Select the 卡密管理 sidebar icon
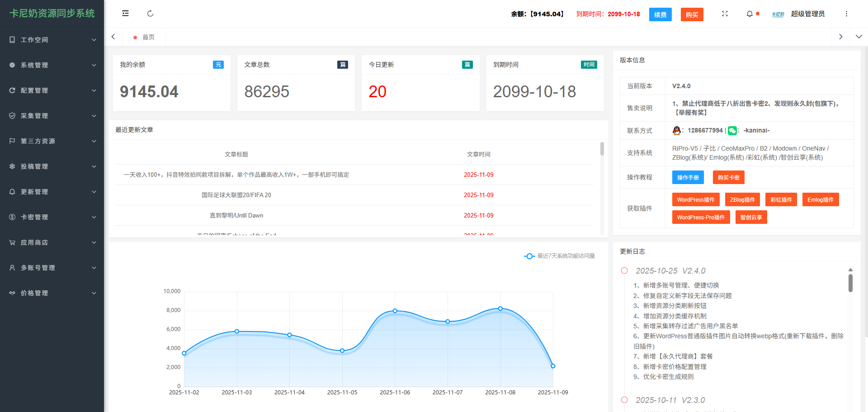Viewport: 868px width, 412px height. point(12,217)
